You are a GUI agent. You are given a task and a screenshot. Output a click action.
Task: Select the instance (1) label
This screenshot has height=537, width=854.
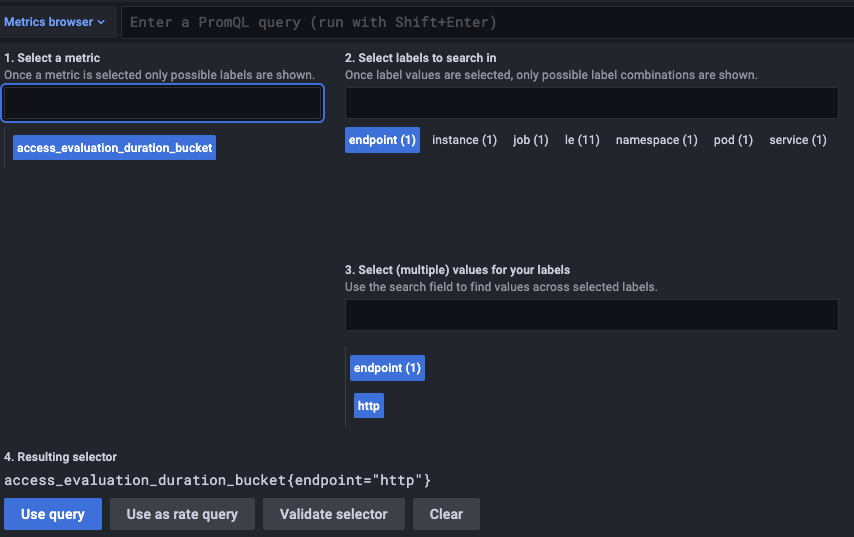(465, 140)
